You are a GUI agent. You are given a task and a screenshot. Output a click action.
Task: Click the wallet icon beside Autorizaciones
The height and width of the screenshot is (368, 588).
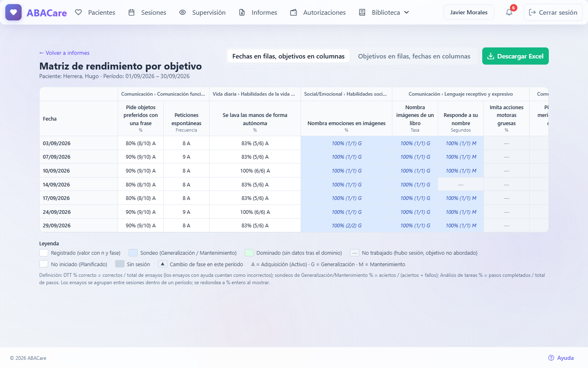point(294,12)
